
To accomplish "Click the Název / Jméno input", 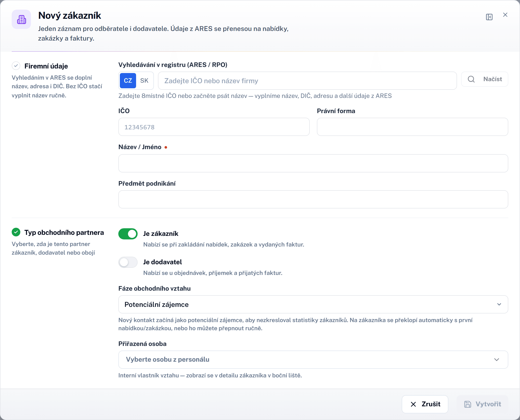I will tap(313, 163).
